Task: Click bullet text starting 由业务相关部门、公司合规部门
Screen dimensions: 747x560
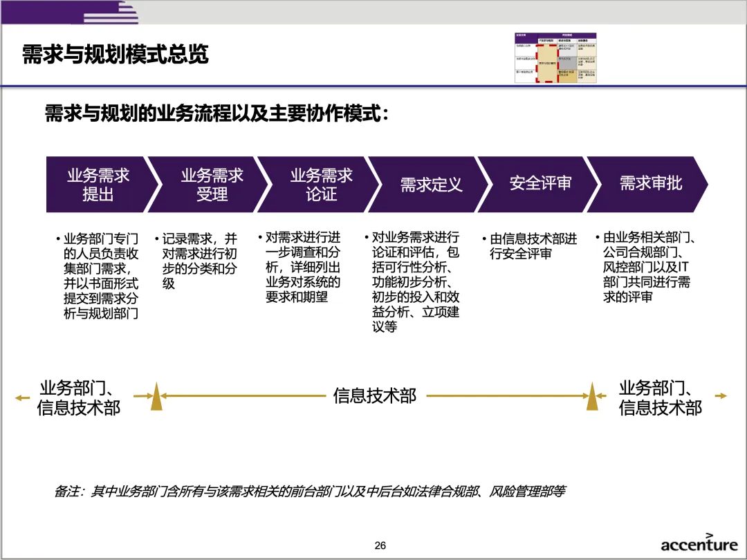Action: click(x=647, y=268)
